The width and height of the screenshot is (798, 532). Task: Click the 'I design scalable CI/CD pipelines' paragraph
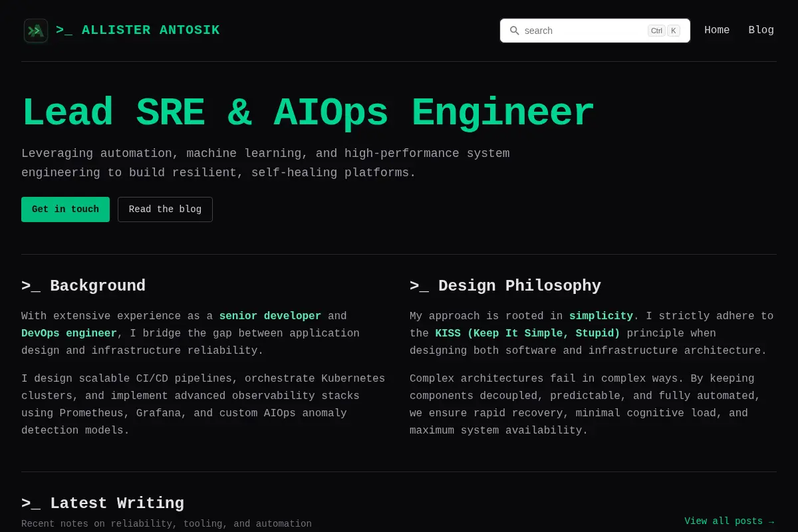pos(203,405)
